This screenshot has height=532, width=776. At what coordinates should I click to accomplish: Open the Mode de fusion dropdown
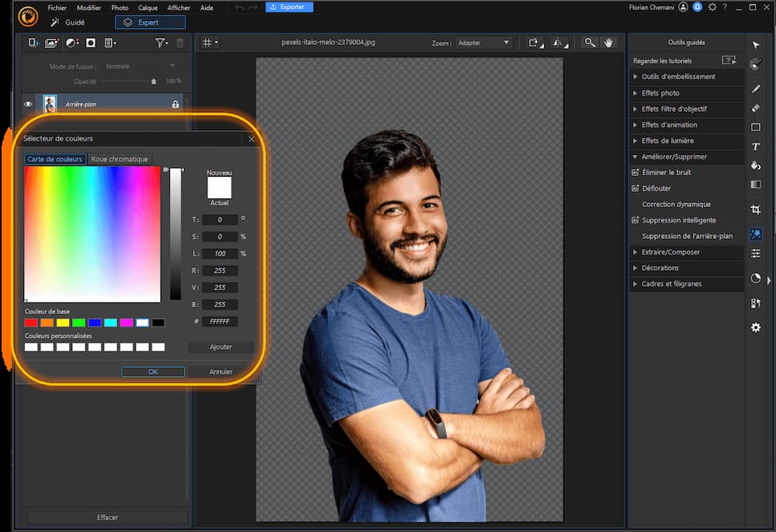click(140, 66)
